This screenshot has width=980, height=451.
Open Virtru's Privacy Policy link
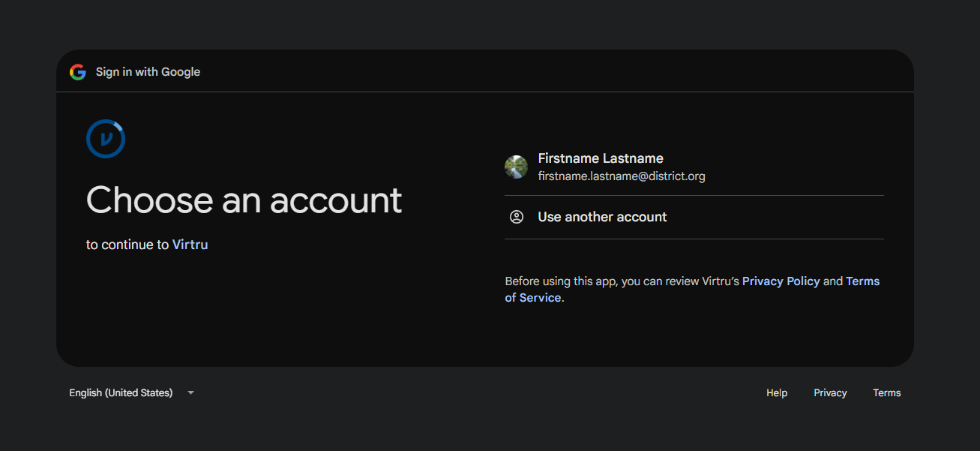click(x=781, y=281)
